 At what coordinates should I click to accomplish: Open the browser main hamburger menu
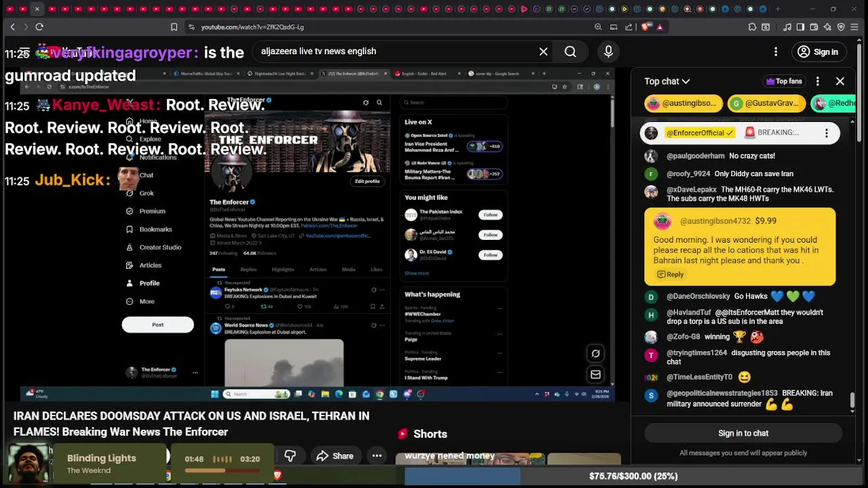(854, 27)
